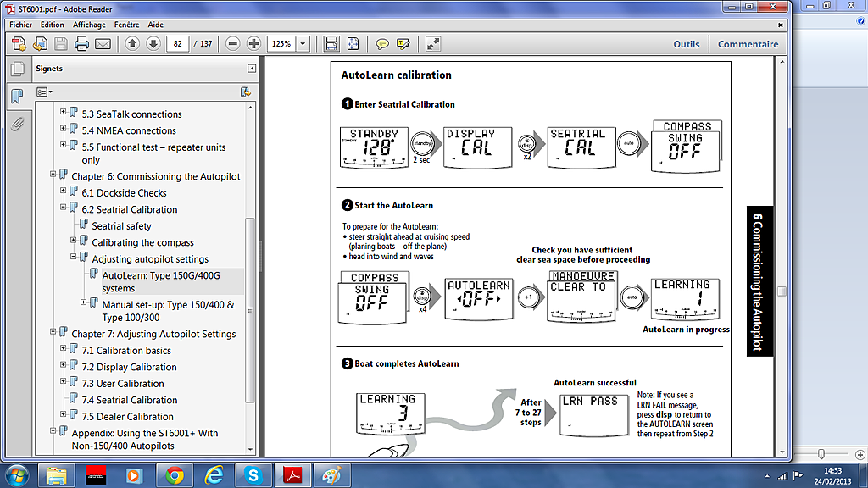Click document scrollbar down arrow
This screenshot has width=868, height=488.
pyautogui.click(x=782, y=452)
